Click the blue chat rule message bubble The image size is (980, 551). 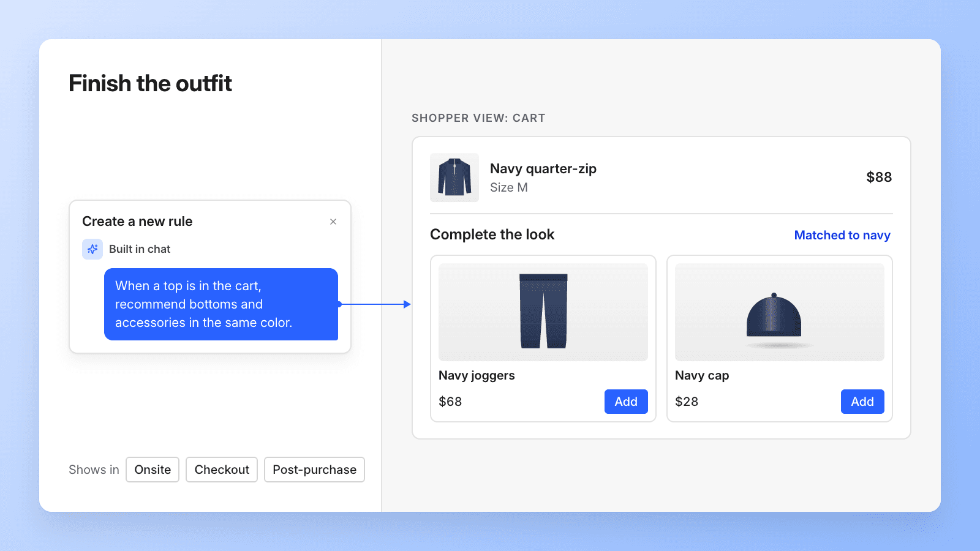click(x=221, y=304)
